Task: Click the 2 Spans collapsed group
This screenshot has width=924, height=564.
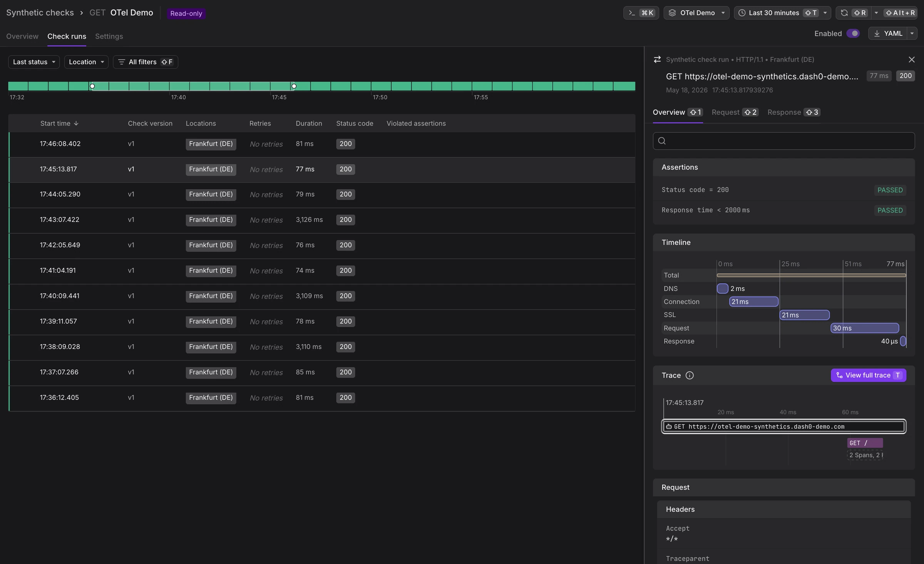Action: point(865,455)
